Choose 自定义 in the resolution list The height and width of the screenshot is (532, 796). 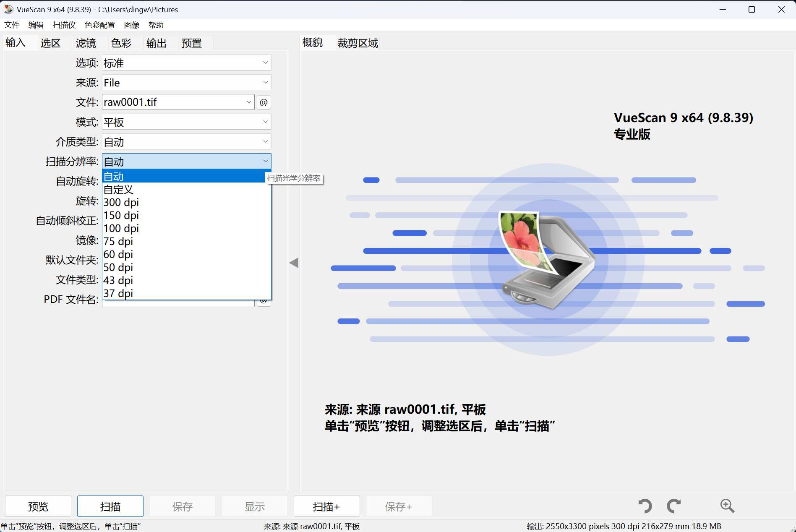point(118,189)
